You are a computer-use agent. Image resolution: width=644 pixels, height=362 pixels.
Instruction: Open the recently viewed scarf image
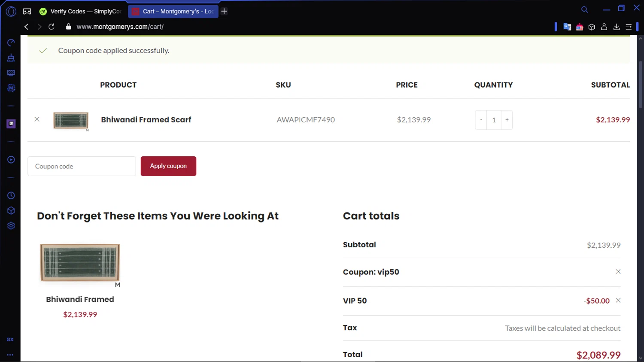80,265
